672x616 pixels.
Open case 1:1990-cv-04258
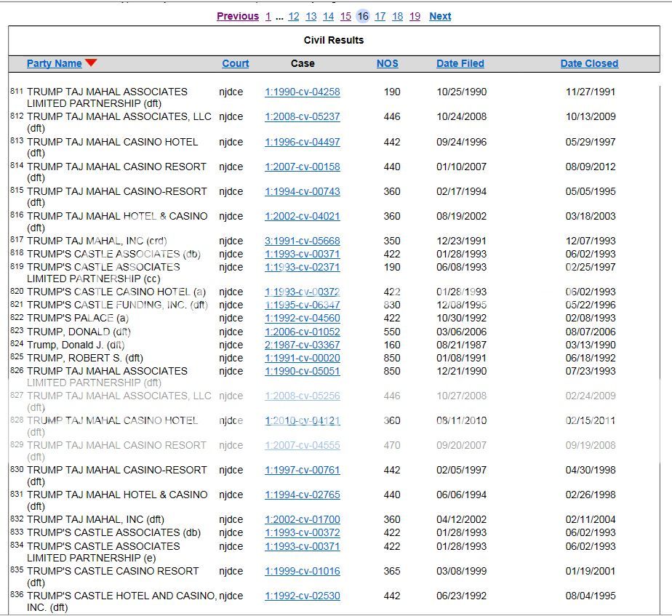[302, 92]
